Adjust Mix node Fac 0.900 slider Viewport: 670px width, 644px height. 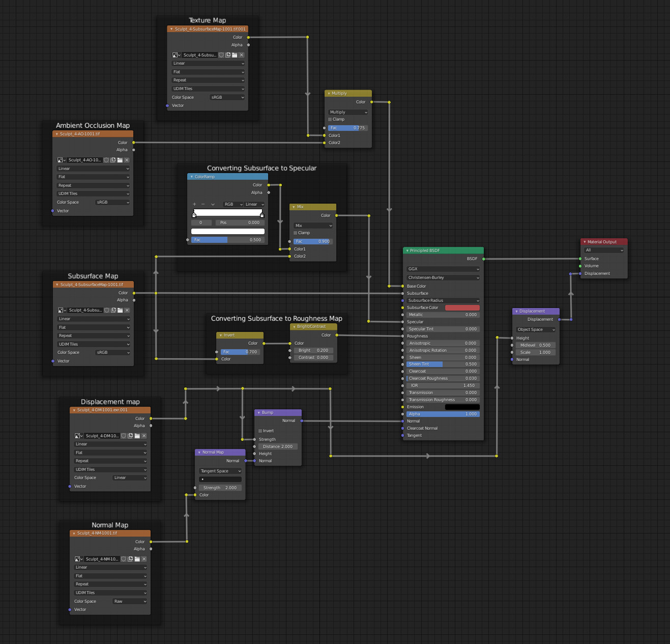[x=313, y=241]
